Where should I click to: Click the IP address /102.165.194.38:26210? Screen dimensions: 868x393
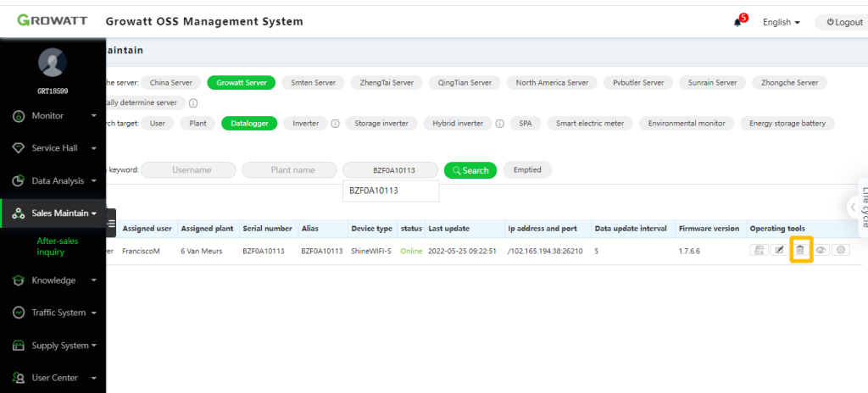point(545,252)
